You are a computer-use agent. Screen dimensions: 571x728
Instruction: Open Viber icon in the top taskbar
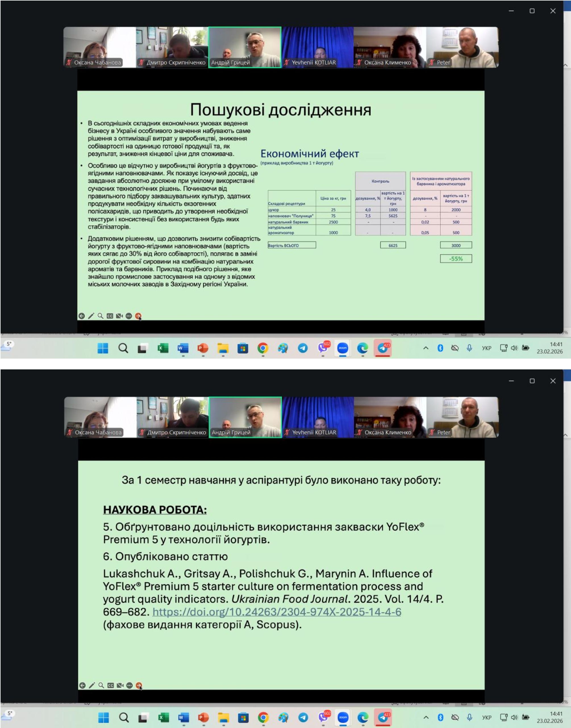(323, 348)
